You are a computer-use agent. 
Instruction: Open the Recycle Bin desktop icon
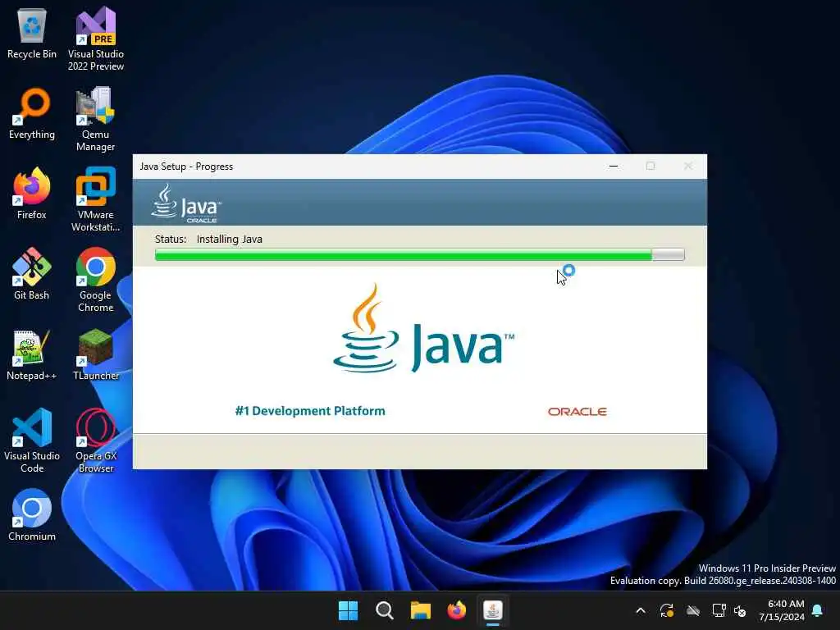(x=32, y=34)
